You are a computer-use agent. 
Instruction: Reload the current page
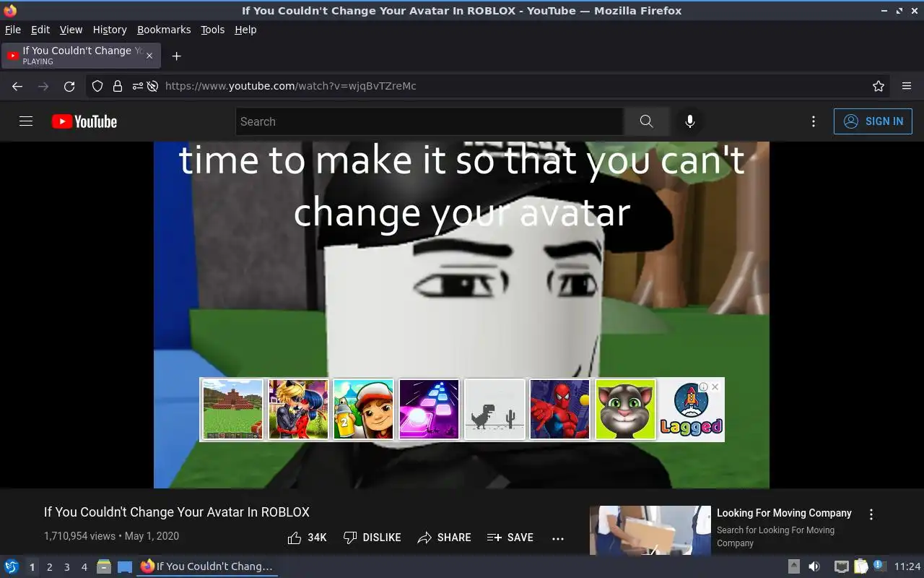click(x=69, y=86)
